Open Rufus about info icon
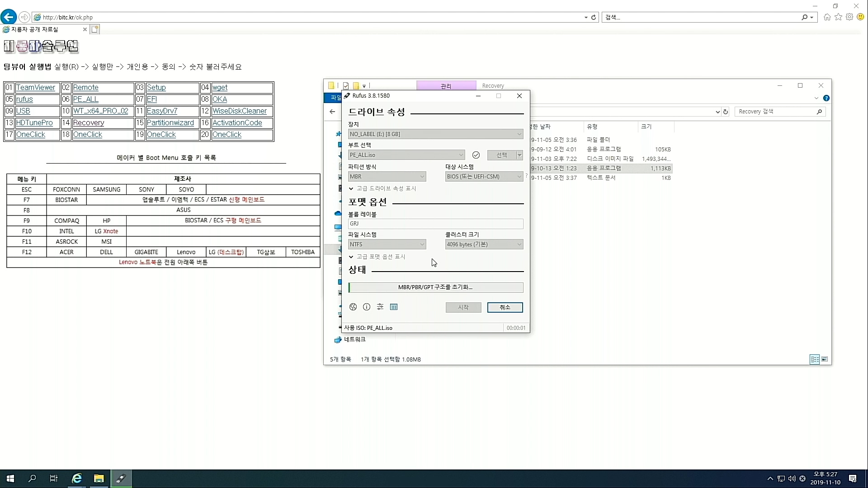Screen dimensions: 868x488 tap(367, 307)
